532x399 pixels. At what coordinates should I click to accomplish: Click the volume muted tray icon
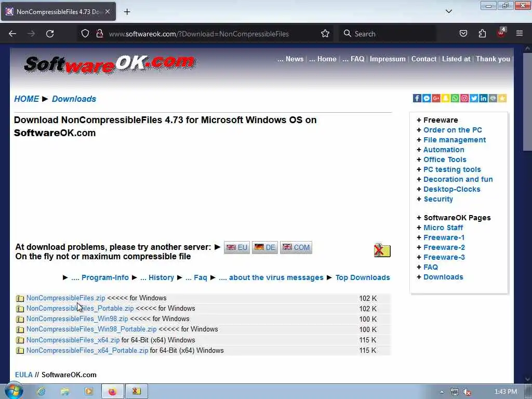[x=467, y=392]
